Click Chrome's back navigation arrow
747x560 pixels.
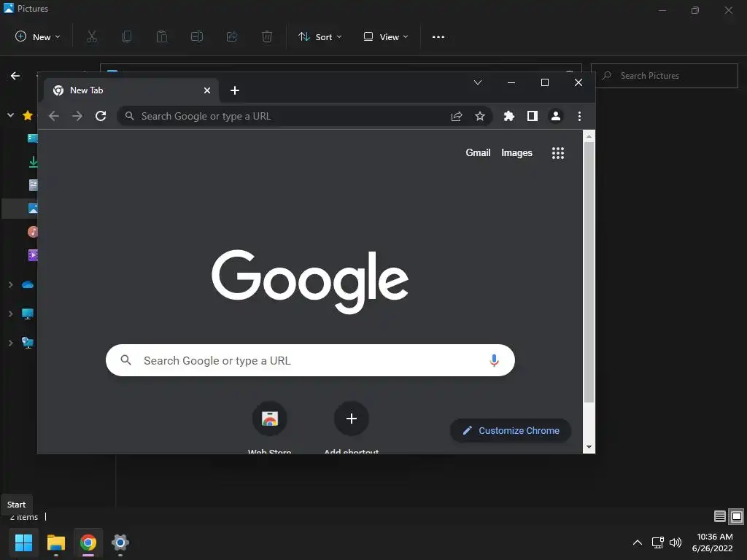click(54, 116)
